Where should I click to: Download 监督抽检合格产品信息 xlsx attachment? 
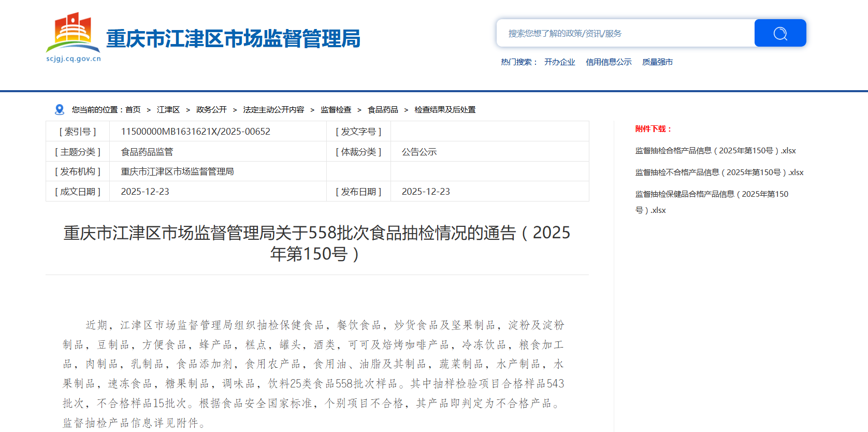715,150
